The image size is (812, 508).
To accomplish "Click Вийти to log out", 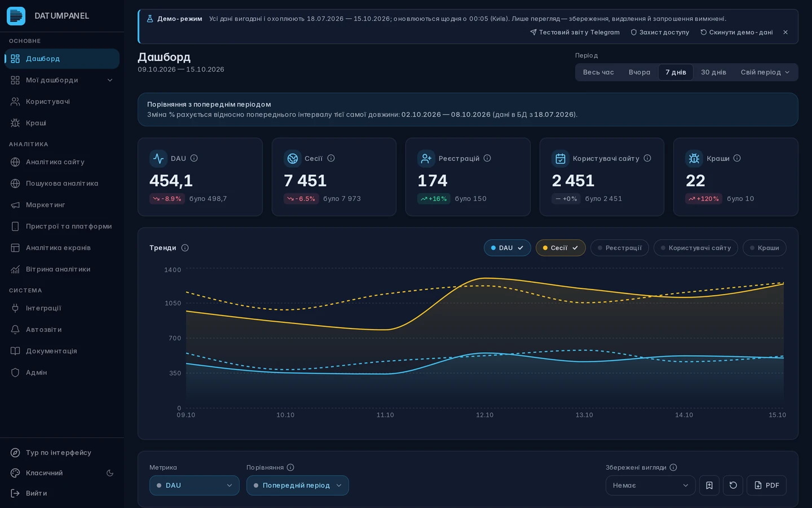I will 62,493.
